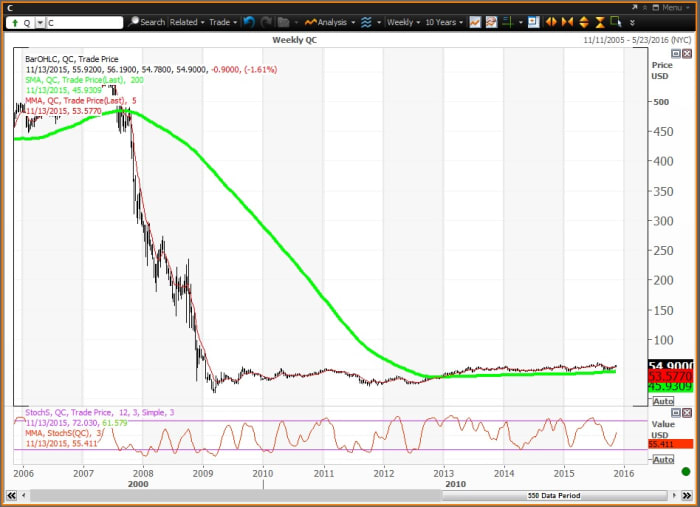This screenshot has height=507, width=700.
Task: Jump to earliest data with double-left arrows
Action: pos(12,495)
